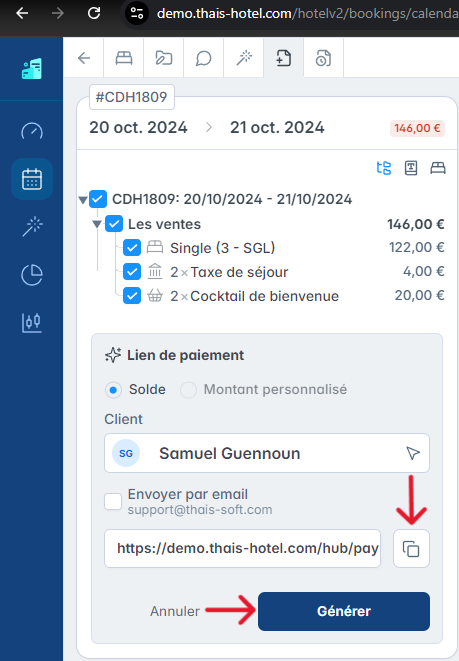This screenshot has height=661, width=459.
Task: Collapse the CDH1809 tree node
Action: (x=83, y=200)
